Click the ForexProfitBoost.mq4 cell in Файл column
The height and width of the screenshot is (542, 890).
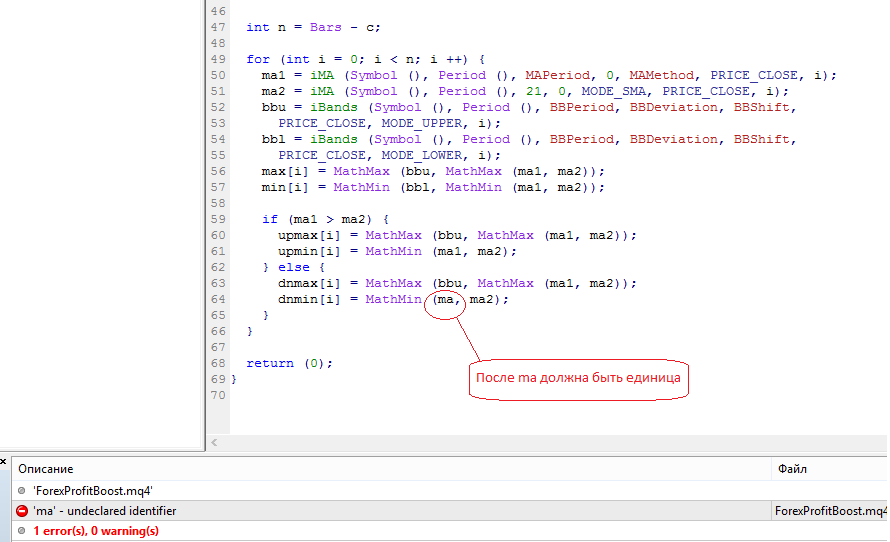pyautogui.click(x=830, y=511)
